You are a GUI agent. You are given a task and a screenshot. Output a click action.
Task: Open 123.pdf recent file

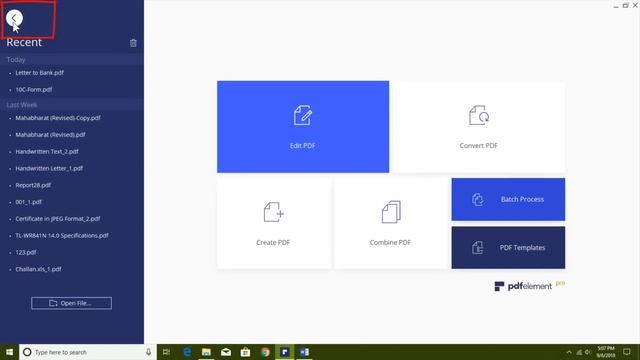(26, 252)
